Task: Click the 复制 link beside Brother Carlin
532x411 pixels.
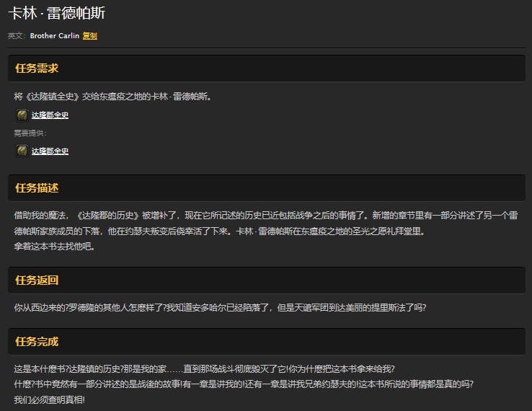Action: coord(90,35)
